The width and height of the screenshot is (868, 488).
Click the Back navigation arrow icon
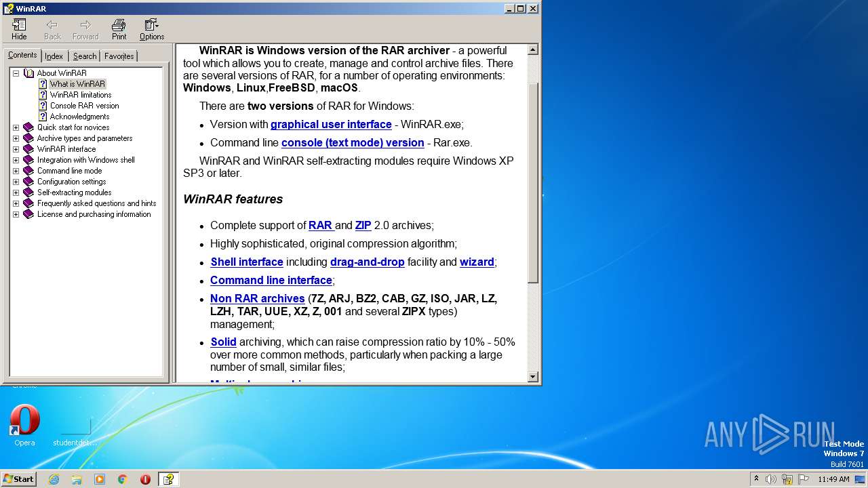tap(52, 29)
